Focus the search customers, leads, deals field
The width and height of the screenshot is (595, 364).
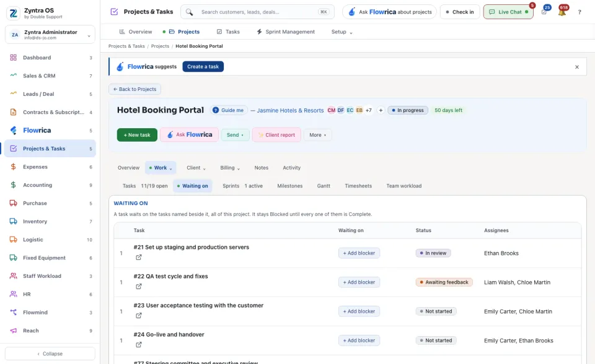258,12
